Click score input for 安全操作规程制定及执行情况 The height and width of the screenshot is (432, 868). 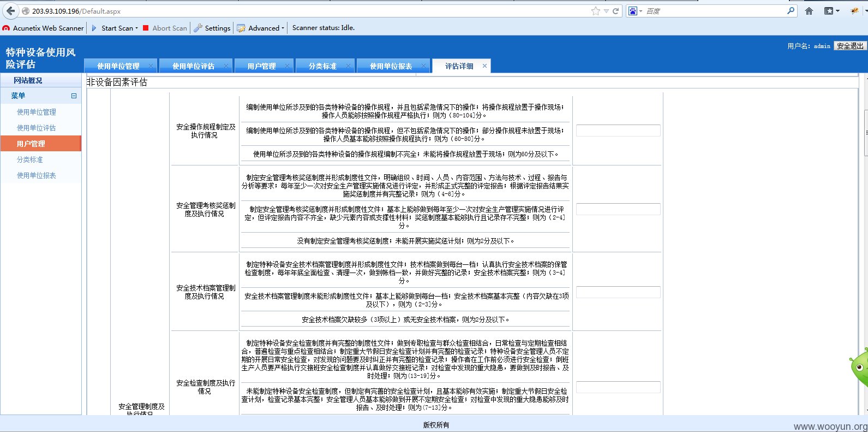[618, 131]
